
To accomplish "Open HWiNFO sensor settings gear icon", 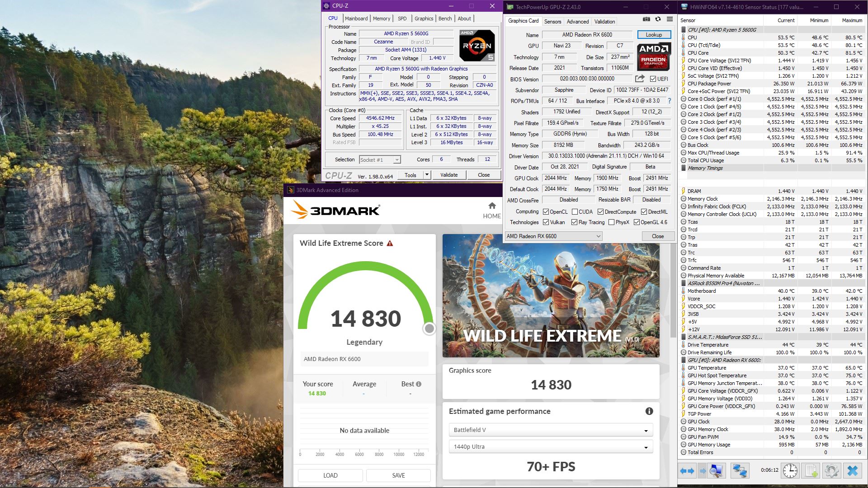I will click(832, 471).
